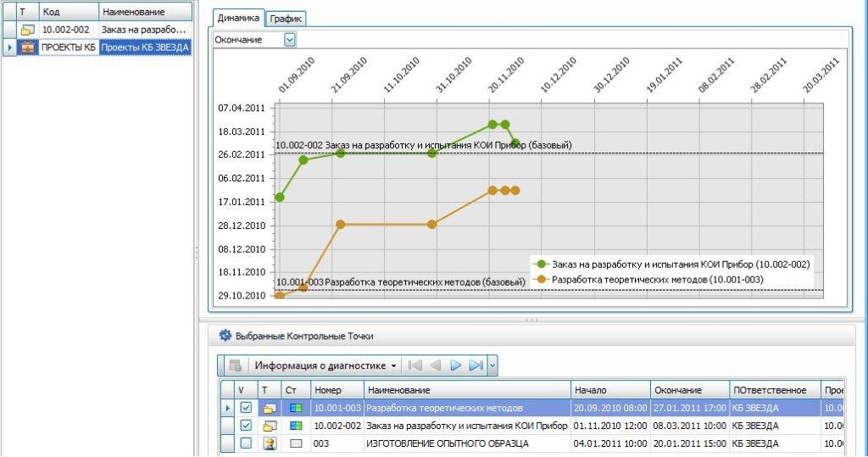Click status icon in bottom table 10.002-002 row
868x457 pixels.
[x=296, y=426]
